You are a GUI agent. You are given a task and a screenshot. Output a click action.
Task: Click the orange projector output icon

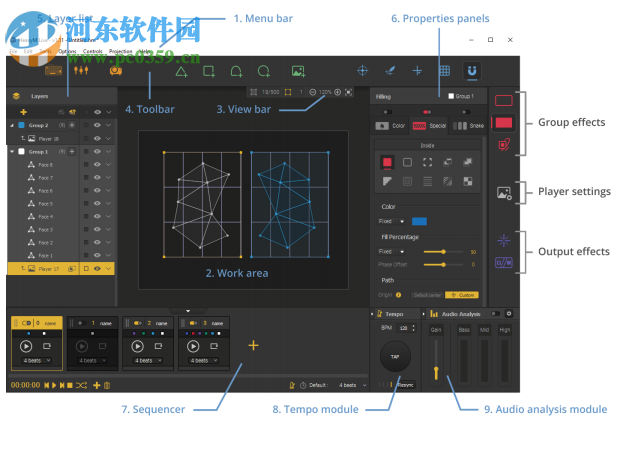(x=116, y=71)
